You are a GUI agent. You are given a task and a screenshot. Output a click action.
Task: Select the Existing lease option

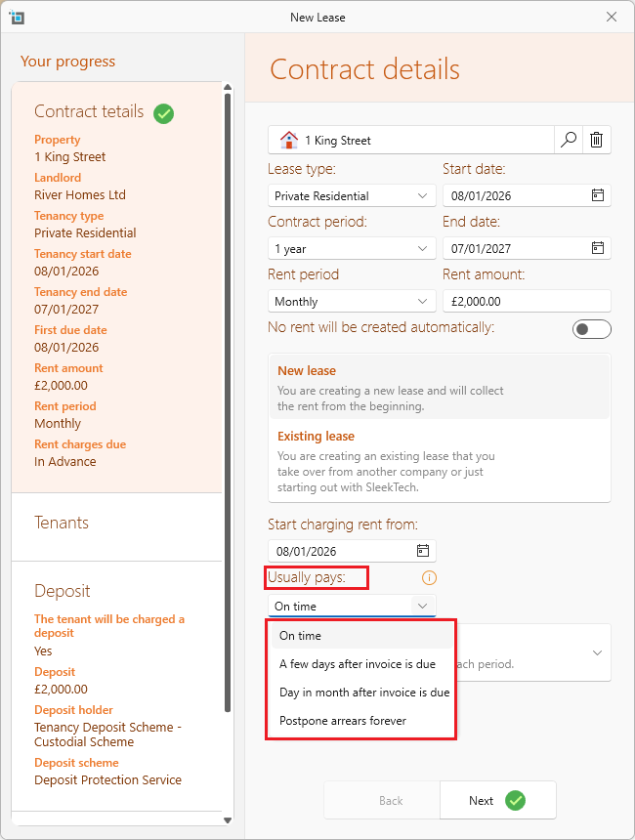pos(439,461)
